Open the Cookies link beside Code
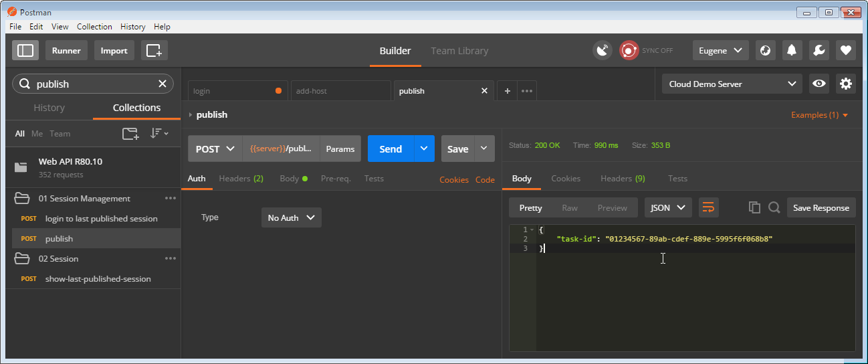Screen dimensions: 868x364 [454, 179]
